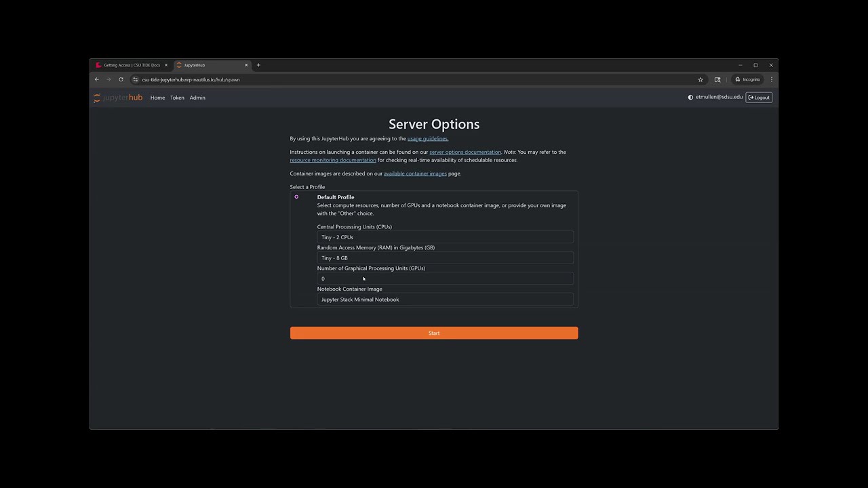This screenshot has height=488, width=868.
Task: Open the Home menu item
Action: (x=157, y=98)
